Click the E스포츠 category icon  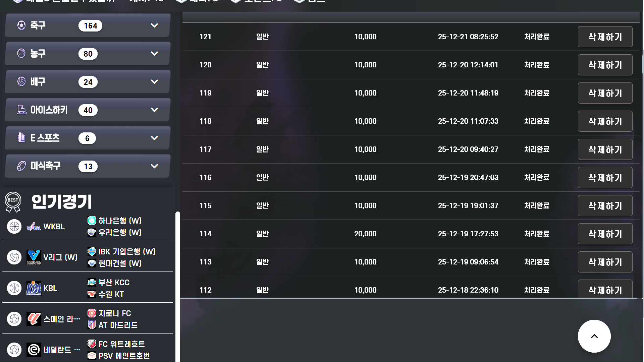point(21,138)
